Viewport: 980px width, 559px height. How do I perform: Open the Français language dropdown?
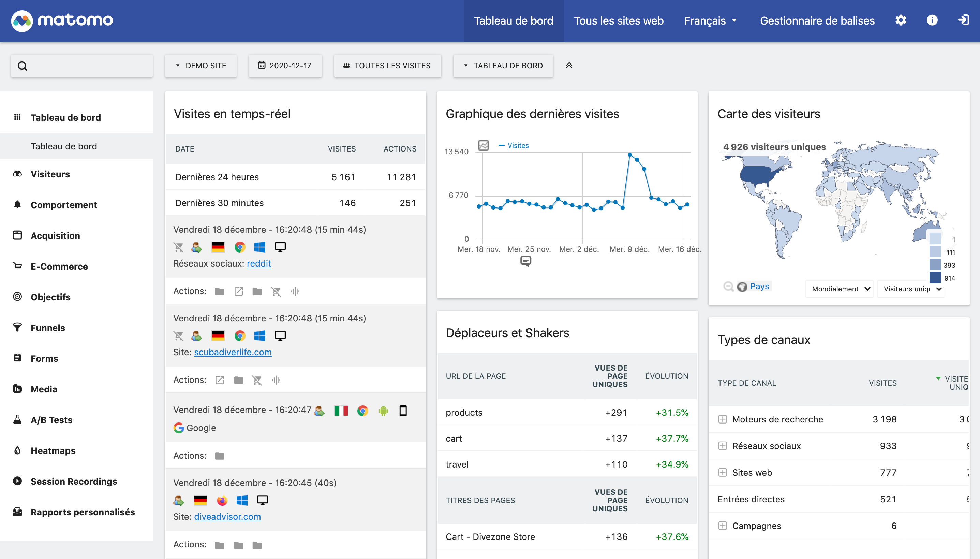711,21
